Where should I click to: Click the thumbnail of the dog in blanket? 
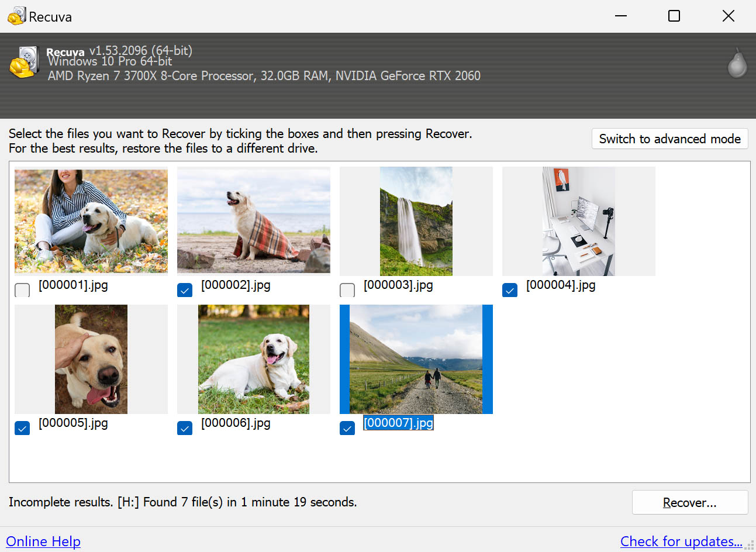coord(253,221)
